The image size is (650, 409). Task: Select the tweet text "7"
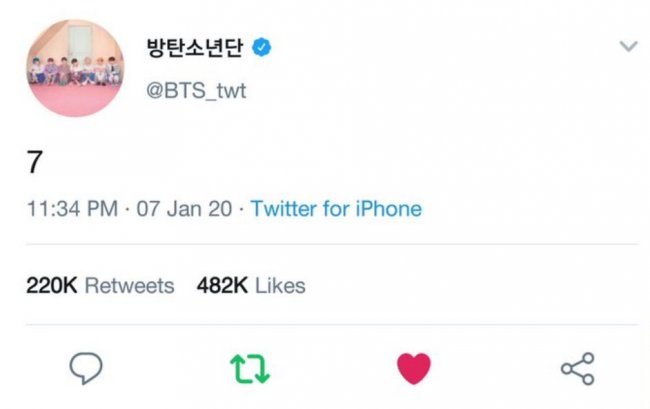(33, 160)
